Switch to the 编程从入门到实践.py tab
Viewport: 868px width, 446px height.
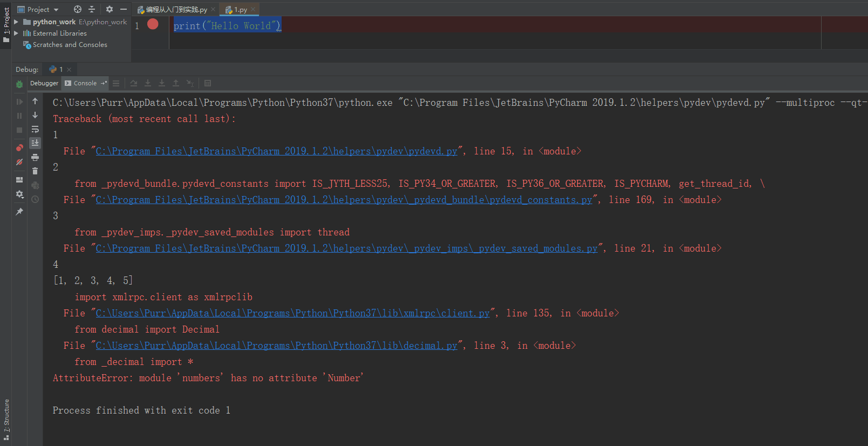(x=176, y=10)
